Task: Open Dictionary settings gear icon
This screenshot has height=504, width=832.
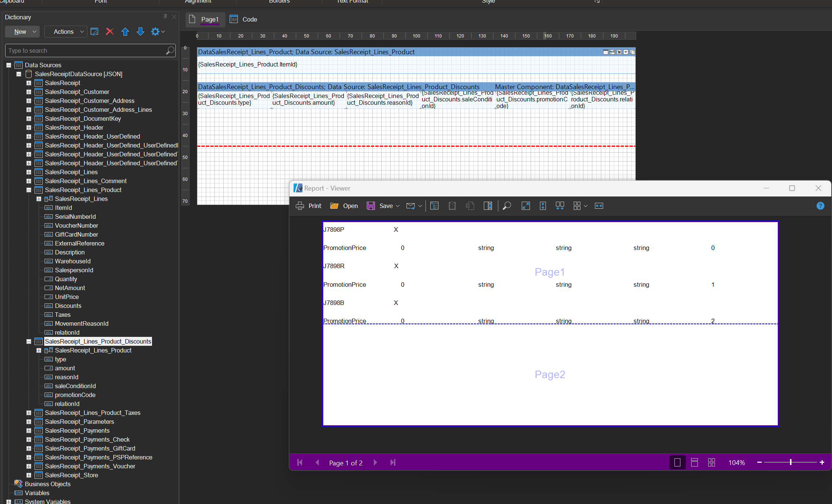Action: click(155, 32)
